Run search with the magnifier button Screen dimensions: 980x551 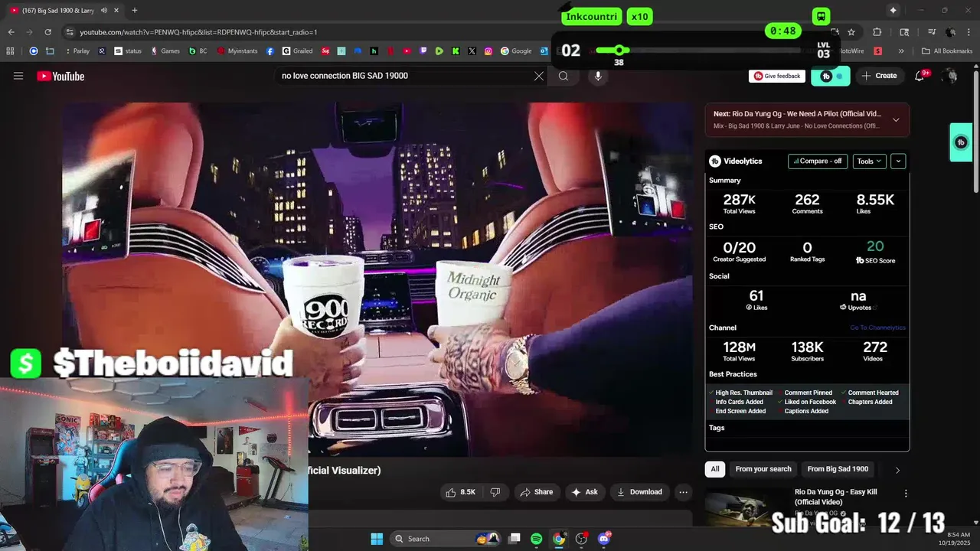563,76
